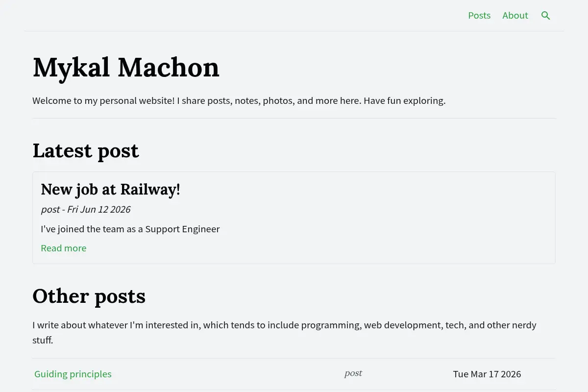Screen dimensions: 588x392
Task: Follow the Read more link
Action: [x=64, y=248]
